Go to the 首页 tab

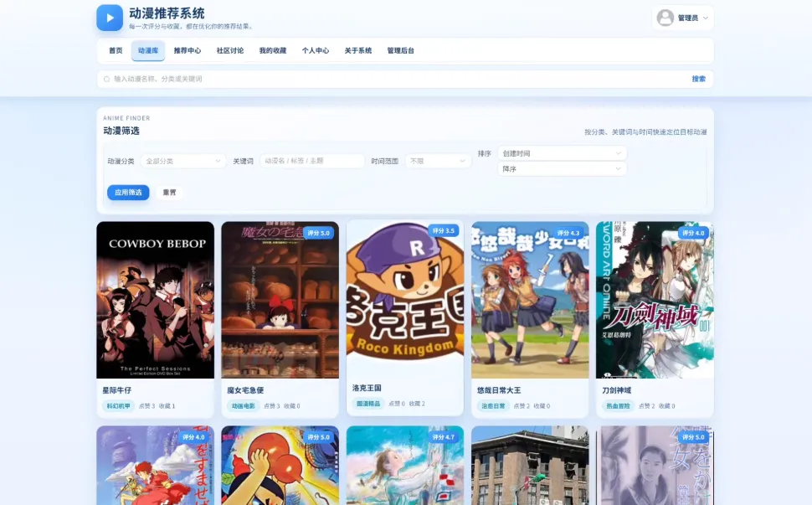[x=116, y=51]
